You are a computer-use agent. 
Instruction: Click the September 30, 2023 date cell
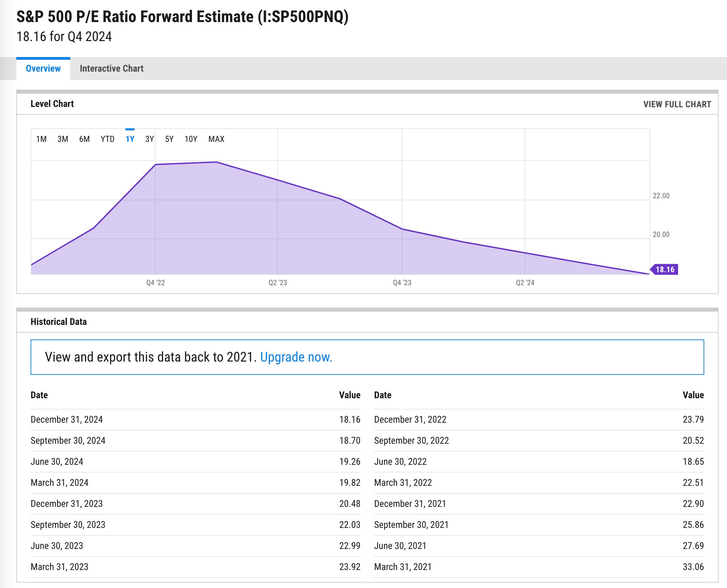point(68,525)
